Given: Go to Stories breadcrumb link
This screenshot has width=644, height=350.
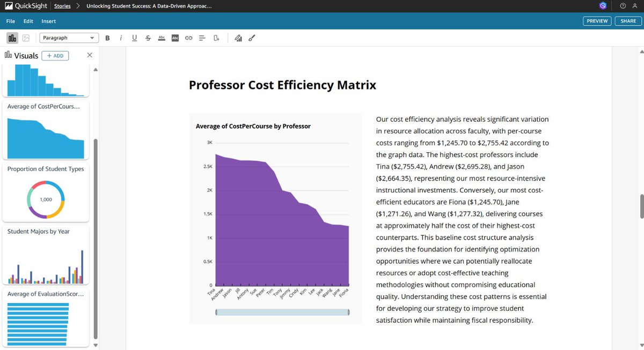Looking at the screenshot, I should tap(63, 6).
